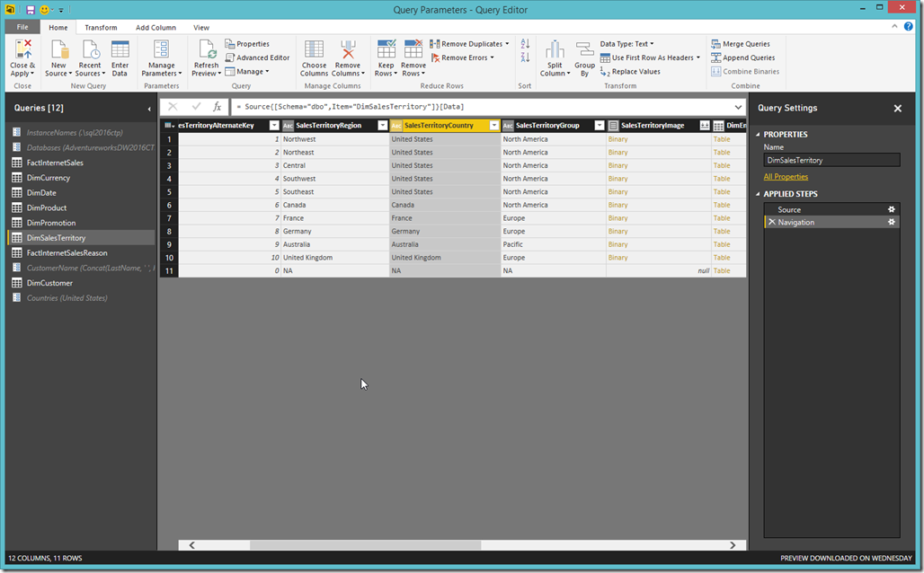Screen dimensions: 924x573
Task: Click the horizontal scrollbar thumb
Action: pos(365,545)
